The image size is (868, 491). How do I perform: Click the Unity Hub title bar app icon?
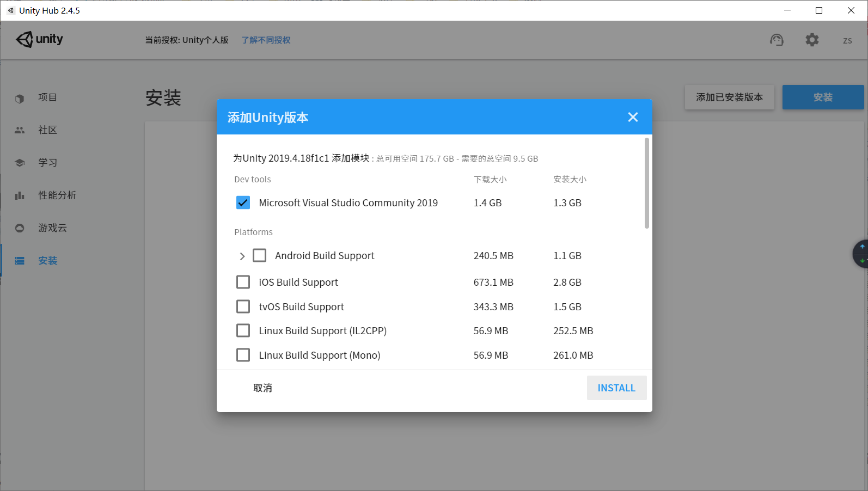pyautogui.click(x=10, y=10)
